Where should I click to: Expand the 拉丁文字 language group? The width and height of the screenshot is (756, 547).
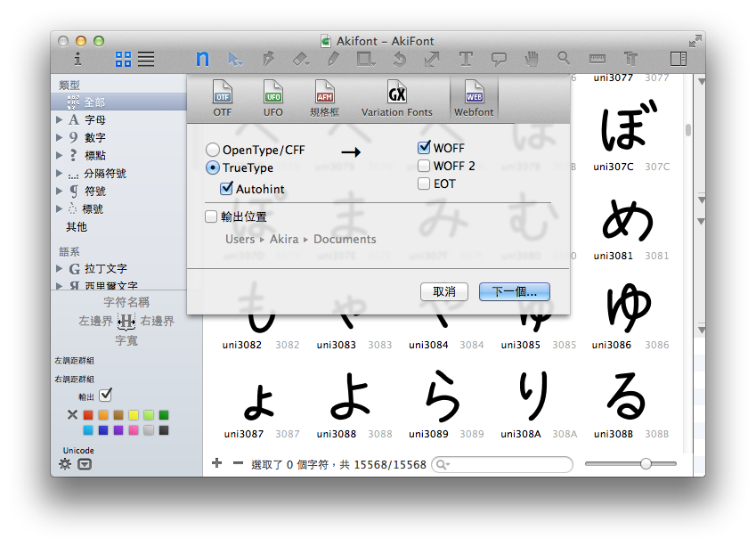[x=59, y=269]
